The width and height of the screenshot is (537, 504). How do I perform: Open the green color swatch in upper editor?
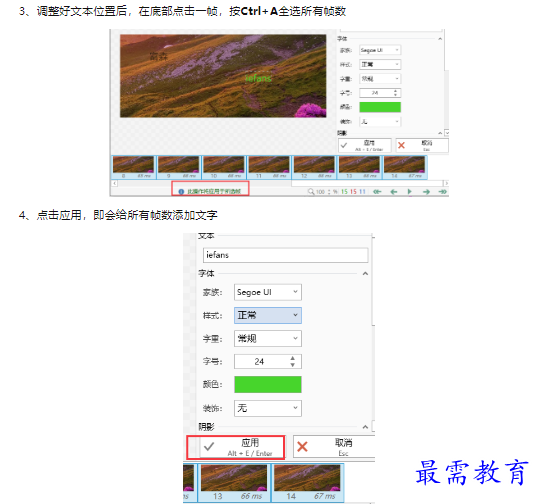coord(380,107)
